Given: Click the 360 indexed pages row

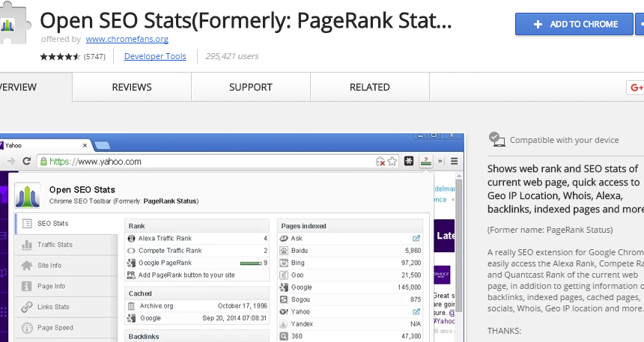Looking at the screenshot, I should coord(350,336).
